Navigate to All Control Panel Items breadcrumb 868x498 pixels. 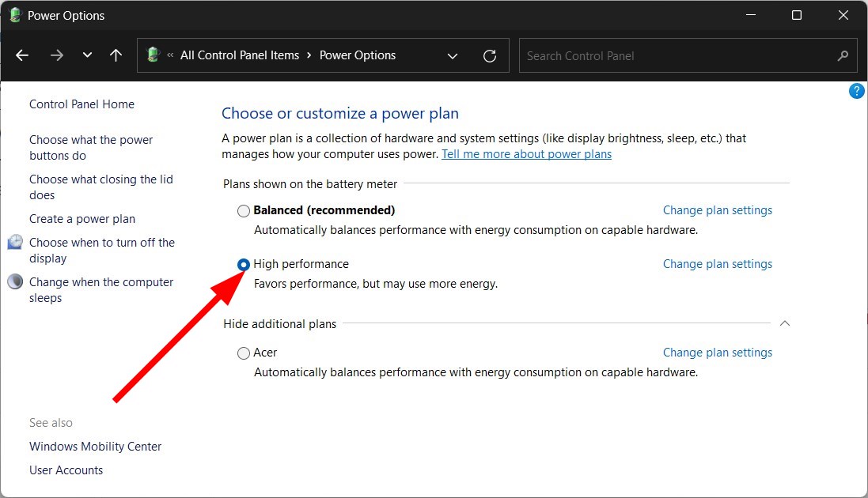(240, 55)
